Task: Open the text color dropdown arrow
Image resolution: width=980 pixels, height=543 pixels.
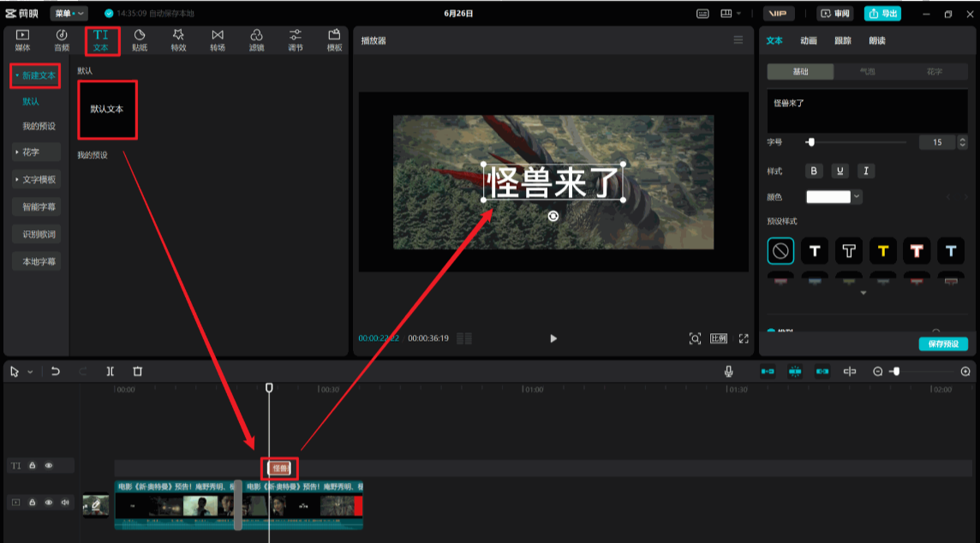Action: [857, 197]
